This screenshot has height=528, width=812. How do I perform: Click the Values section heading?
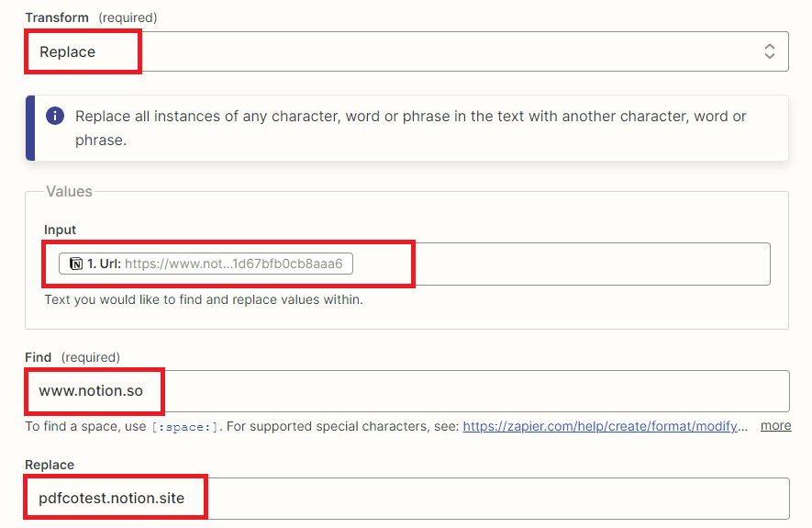click(x=70, y=191)
